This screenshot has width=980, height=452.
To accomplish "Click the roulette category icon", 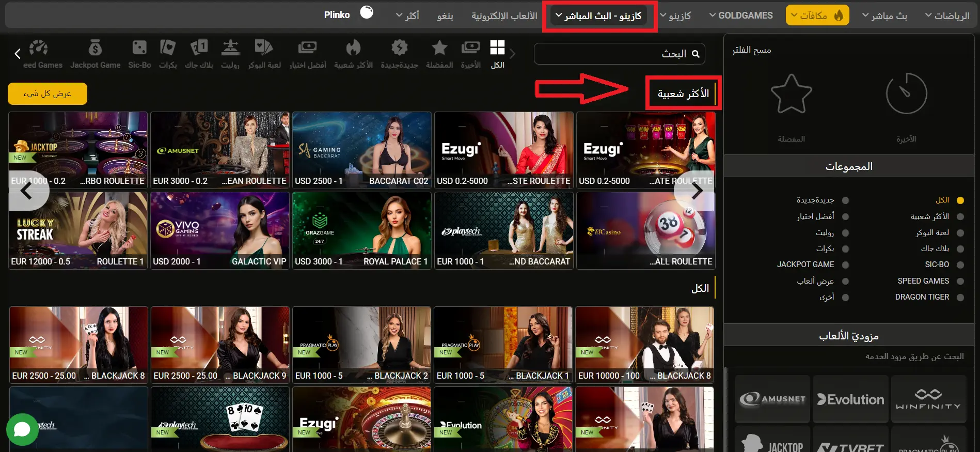I will (230, 48).
